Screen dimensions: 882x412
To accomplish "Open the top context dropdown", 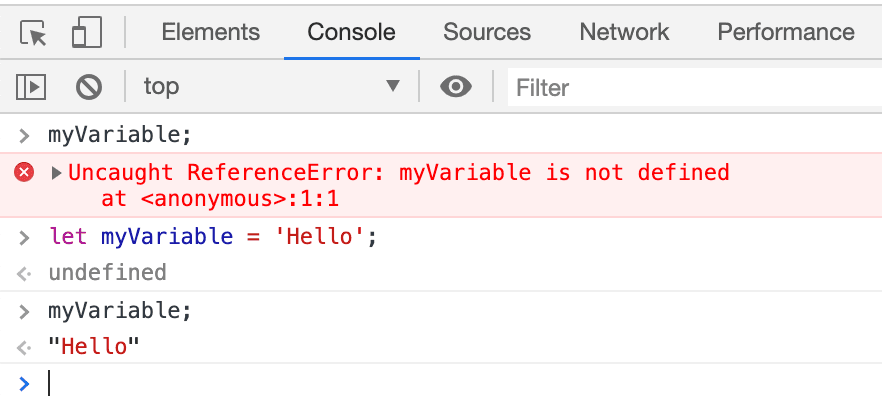I will [271, 87].
